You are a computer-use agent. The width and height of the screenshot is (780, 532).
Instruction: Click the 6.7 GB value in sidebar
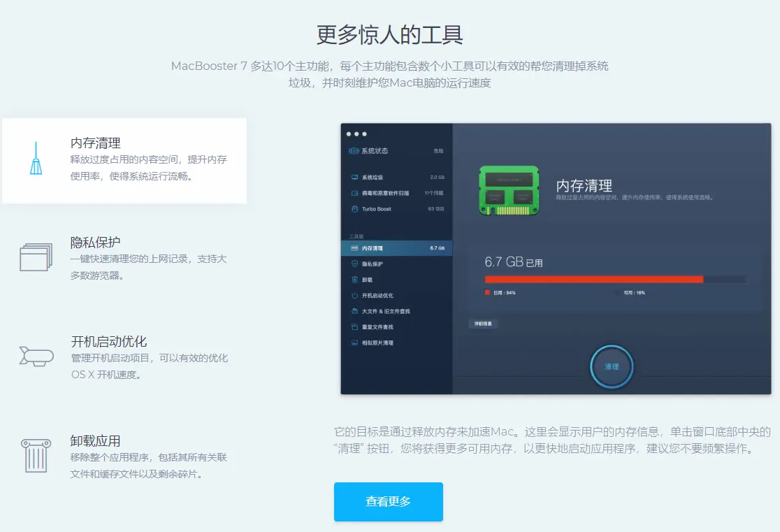tap(438, 248)
